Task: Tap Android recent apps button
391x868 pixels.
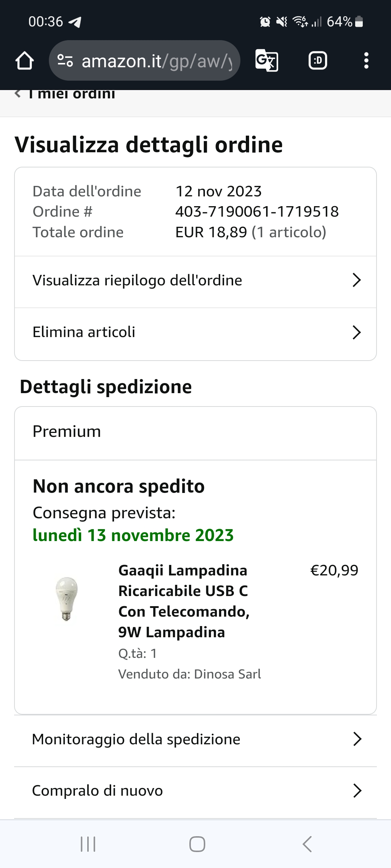Action: tap(88, 844)
